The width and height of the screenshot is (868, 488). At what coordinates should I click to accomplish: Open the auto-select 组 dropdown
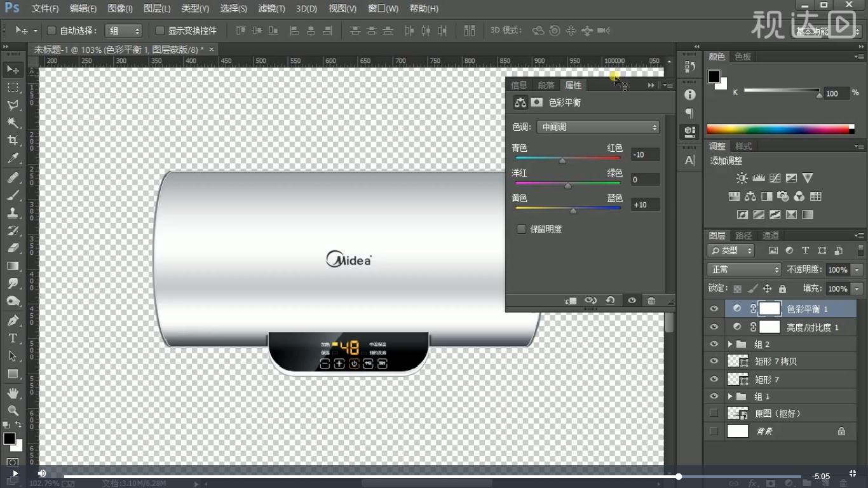click(x=123, y=30)
